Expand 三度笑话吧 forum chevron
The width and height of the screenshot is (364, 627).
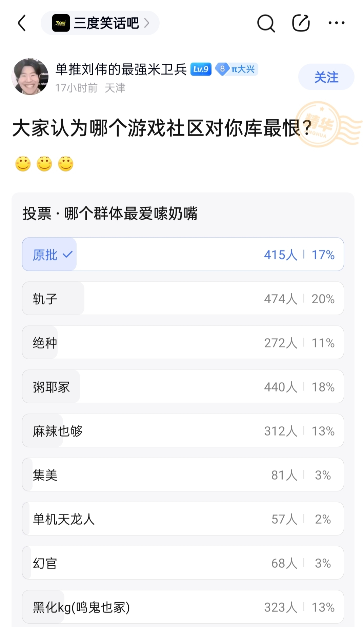tap(147, 23)
